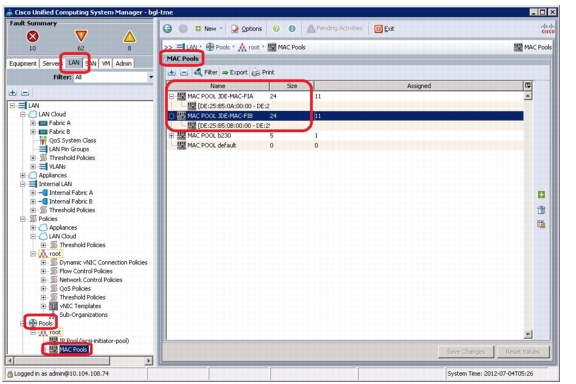Select MAC POOL JDE-MAC-FIB row
Screen dimensions: 576x384
(x=345, y=116)
